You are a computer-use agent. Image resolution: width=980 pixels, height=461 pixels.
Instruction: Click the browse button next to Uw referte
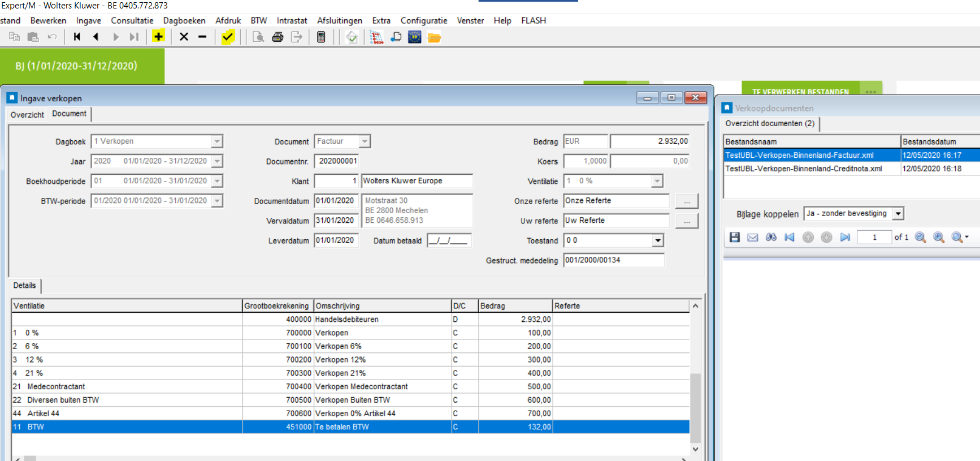[x=687, y=221]
